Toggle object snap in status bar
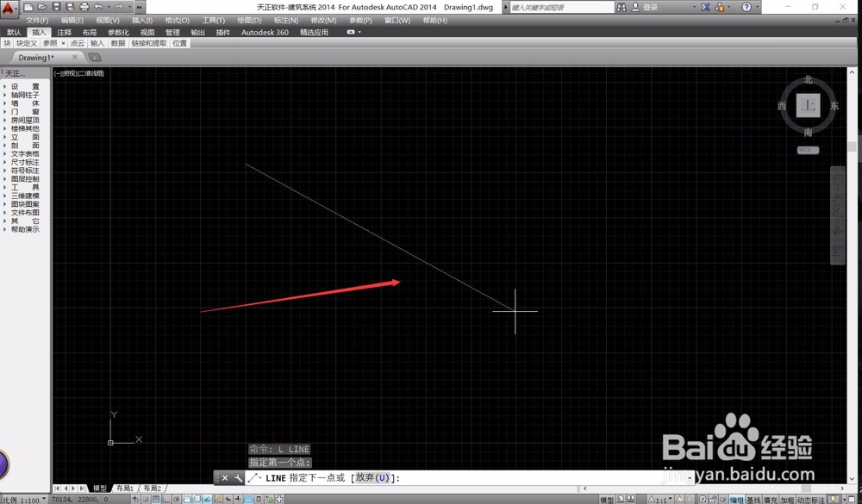 (186, 499)
